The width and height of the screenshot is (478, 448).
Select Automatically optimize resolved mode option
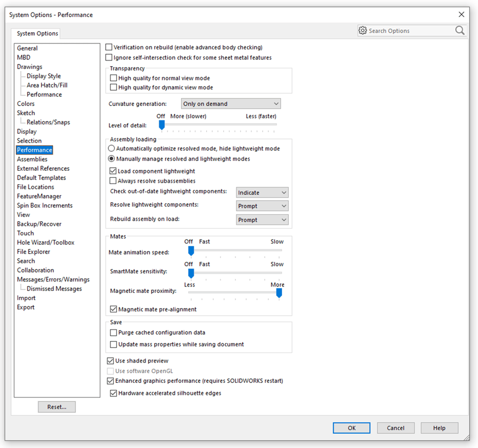111,149
